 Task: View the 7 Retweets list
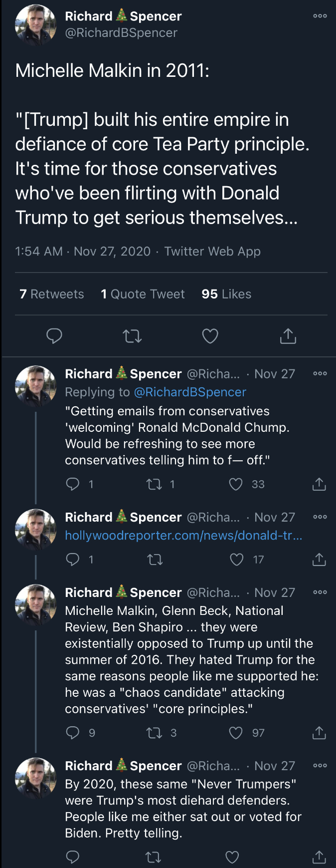pyautogui.click(x=52, y=294)
